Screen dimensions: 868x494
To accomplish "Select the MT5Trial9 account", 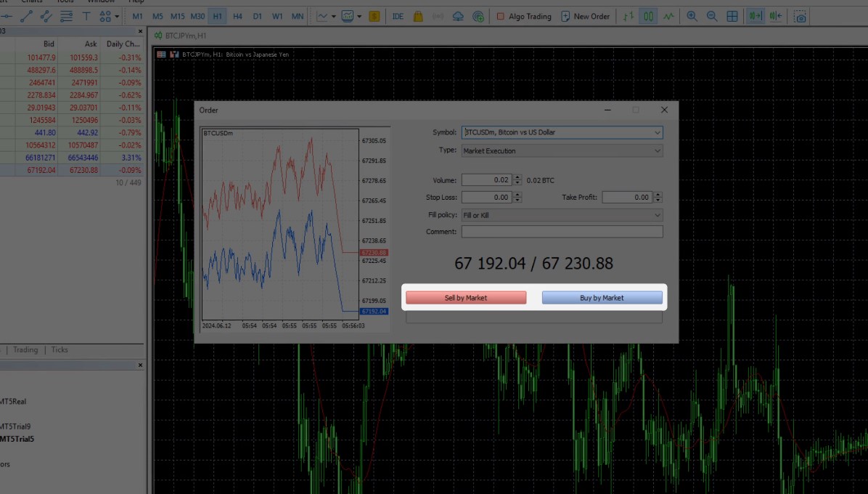I will pyautogui.click(x=15, y=426).
